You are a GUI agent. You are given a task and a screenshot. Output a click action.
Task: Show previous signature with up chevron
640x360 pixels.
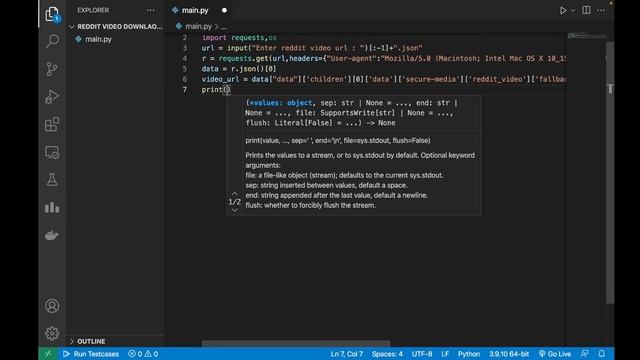coord(235,193)
